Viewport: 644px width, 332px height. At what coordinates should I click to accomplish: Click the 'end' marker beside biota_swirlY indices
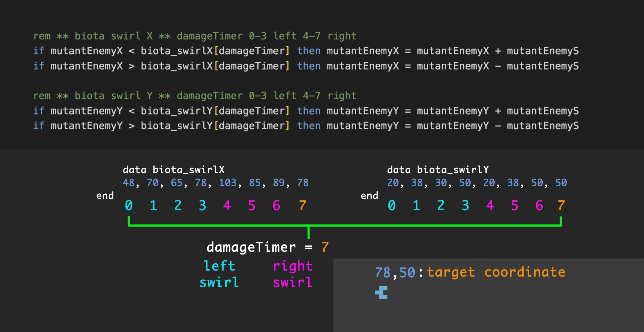(x=369, y=196)
